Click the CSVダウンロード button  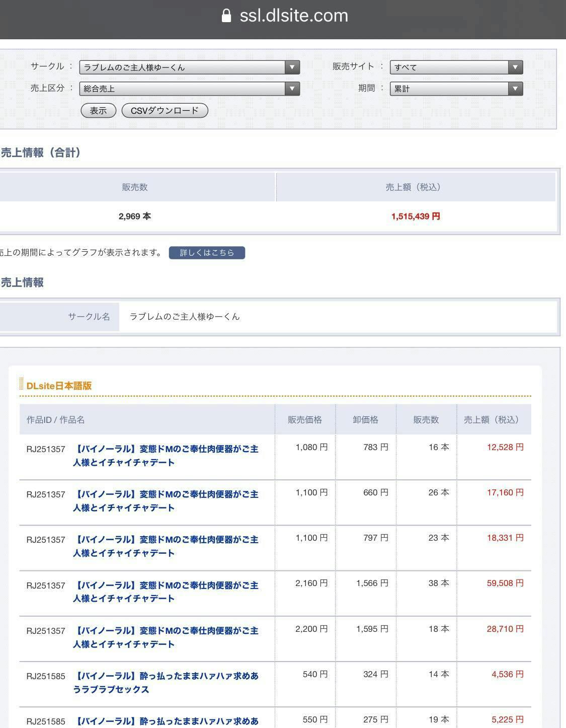tap(165, 111)
